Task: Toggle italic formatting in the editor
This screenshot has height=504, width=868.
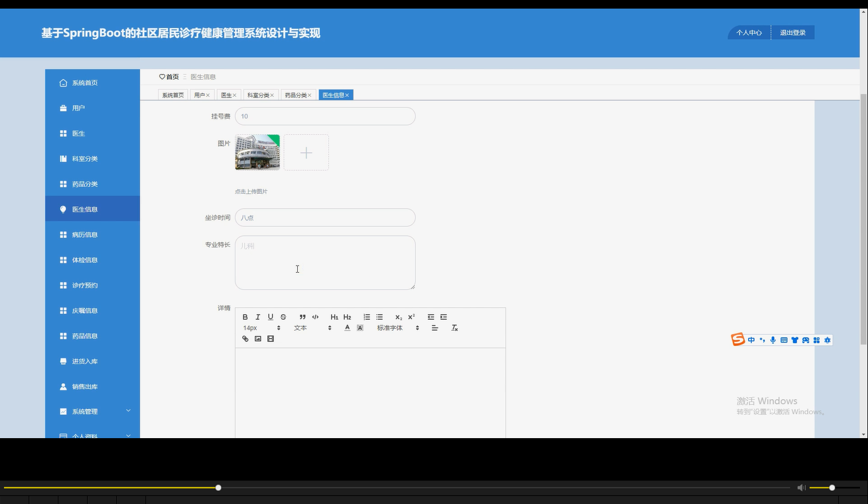Action: (x=258, y=317)
